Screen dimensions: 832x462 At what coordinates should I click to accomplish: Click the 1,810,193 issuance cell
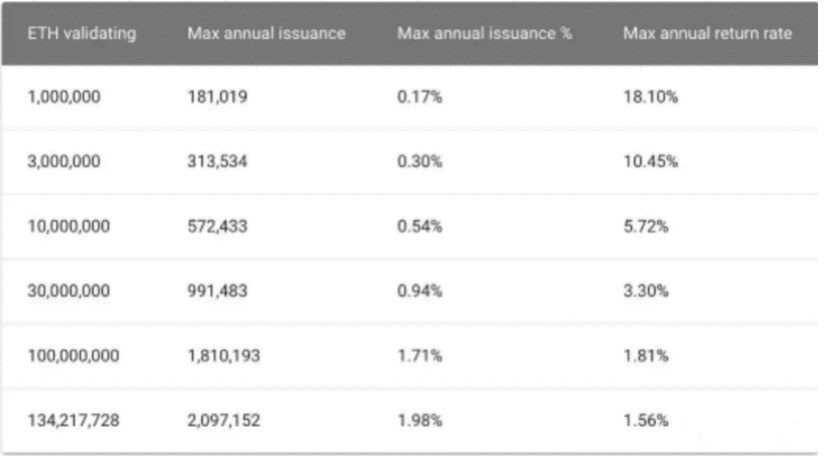click(224, 356)
